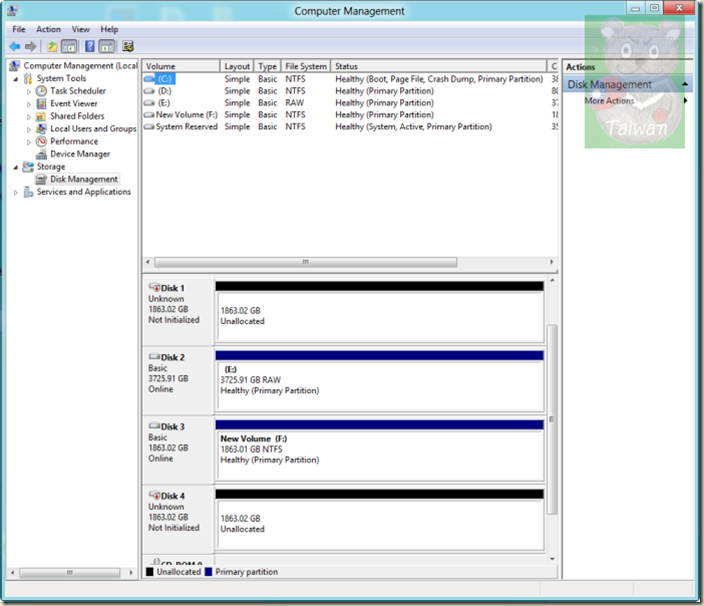Open the File menu
Viewport: 704px width, 606px height.
19,29
